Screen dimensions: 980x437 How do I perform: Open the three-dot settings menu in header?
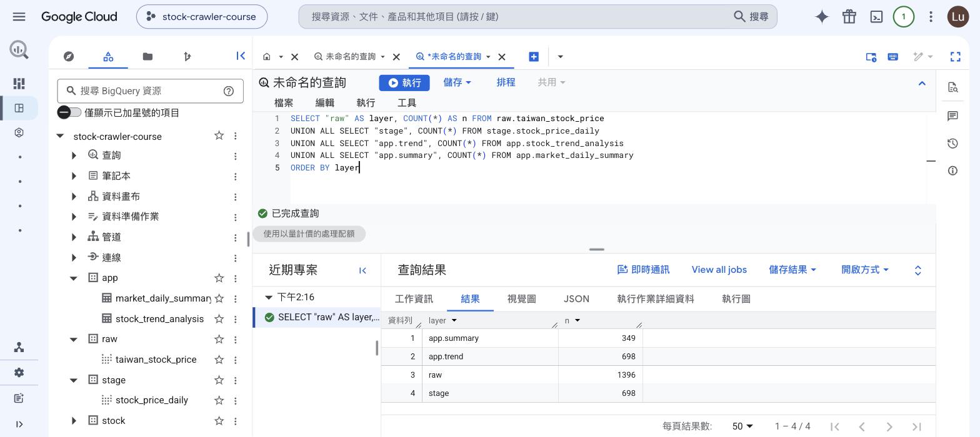click(931, 17)
